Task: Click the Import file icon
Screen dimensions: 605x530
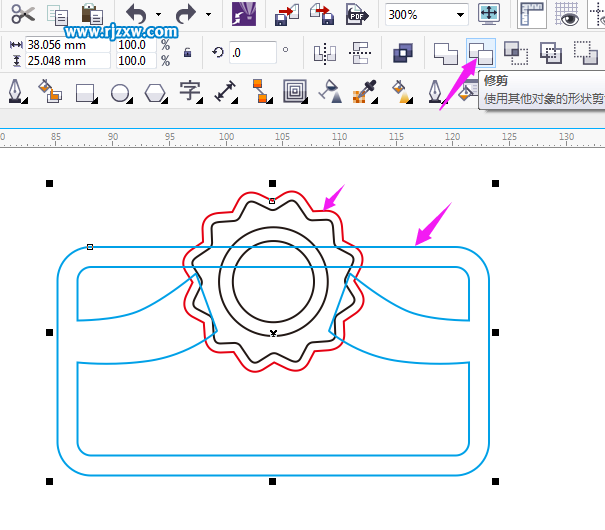Action: click(287, 15)
